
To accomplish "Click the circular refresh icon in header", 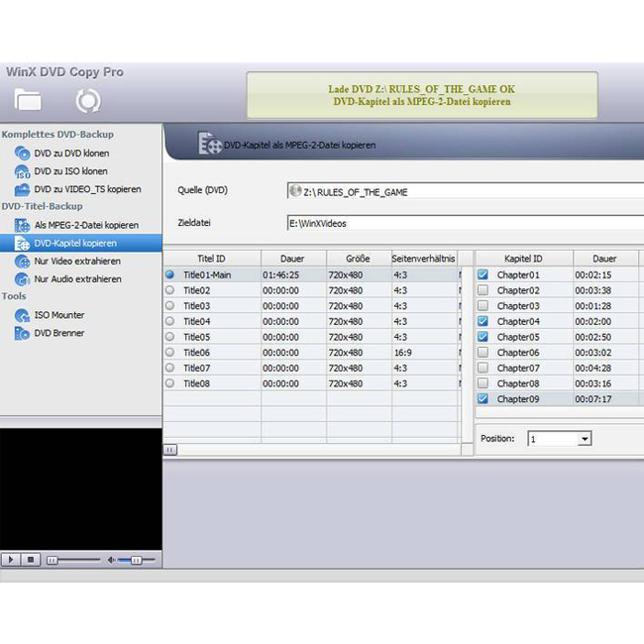I will pos(88,101).
